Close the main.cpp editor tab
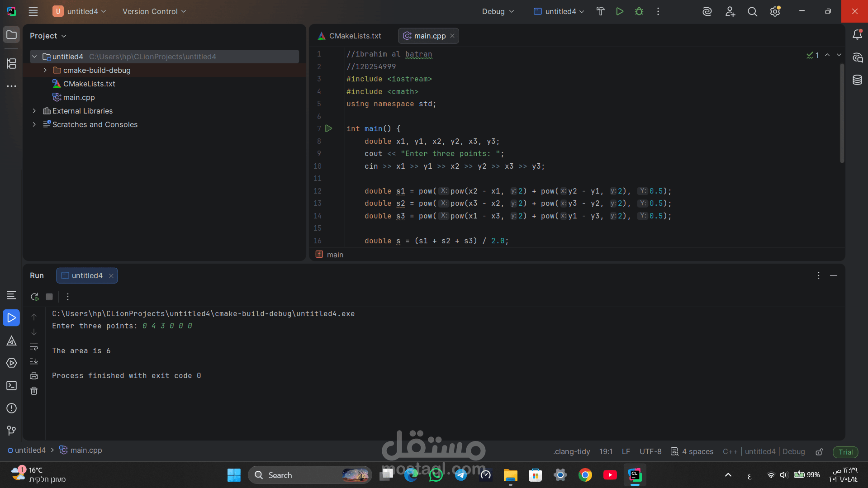868x488 pixels. pyautogui.click(x=452, y=36)
